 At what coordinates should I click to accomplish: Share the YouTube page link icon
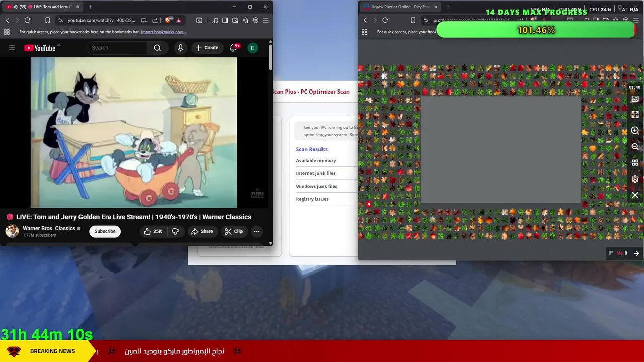pos(155,20)
